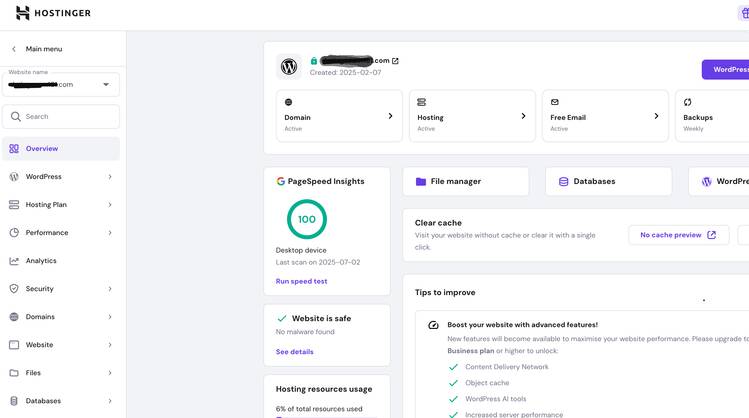
Task: Open the Free Email card
Action: [605, 116]
